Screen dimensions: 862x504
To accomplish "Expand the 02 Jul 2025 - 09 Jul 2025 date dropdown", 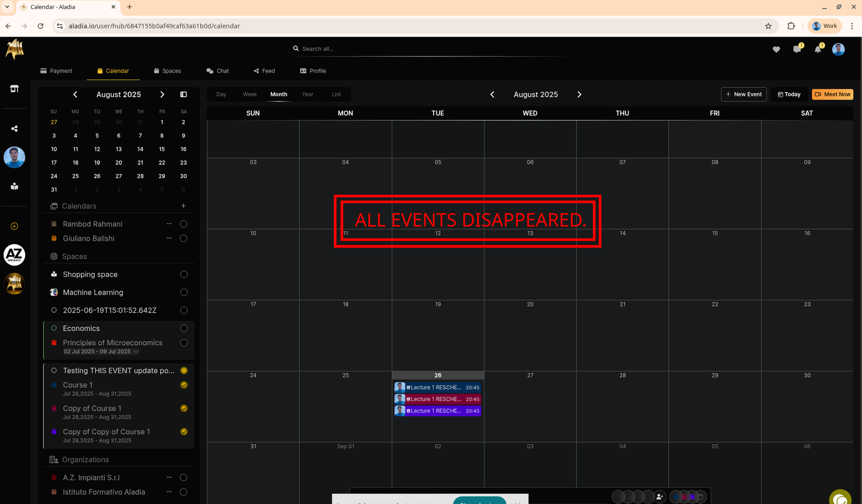I will 101,352.
